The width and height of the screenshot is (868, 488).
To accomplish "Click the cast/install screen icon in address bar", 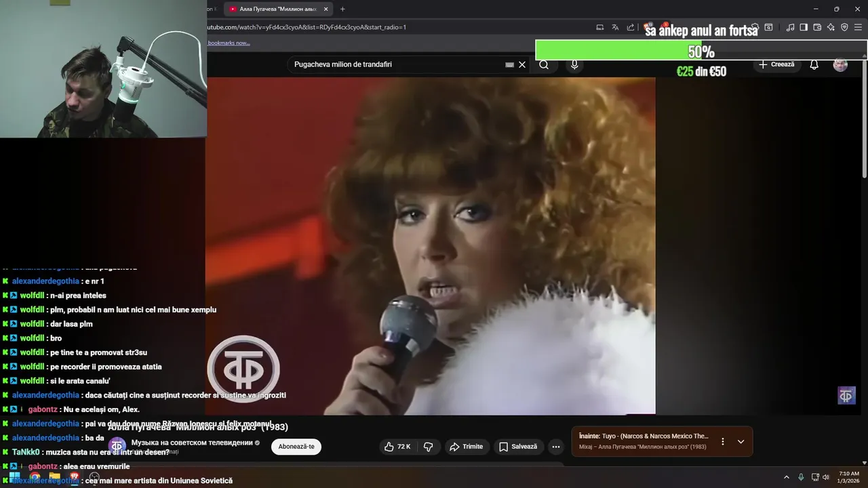I will (x=599, y=27).
